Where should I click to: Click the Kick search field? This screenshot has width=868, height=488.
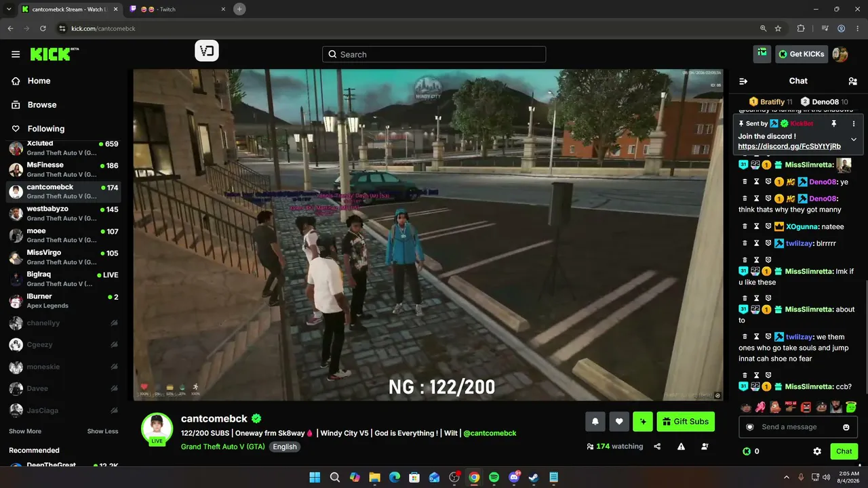click(x=434, y=54)
